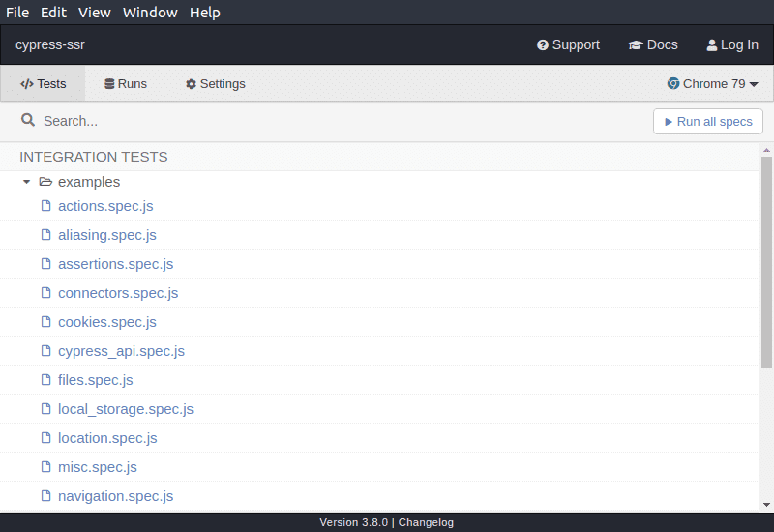Open local_storage.spec.js
This screenshot has height=532, width=774.
coord(126,409)
